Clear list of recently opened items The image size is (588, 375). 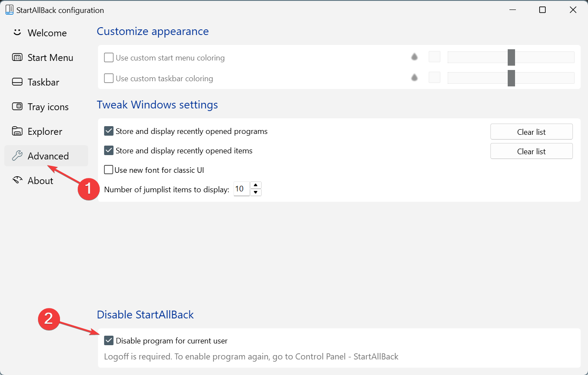(x=531, y=151)
